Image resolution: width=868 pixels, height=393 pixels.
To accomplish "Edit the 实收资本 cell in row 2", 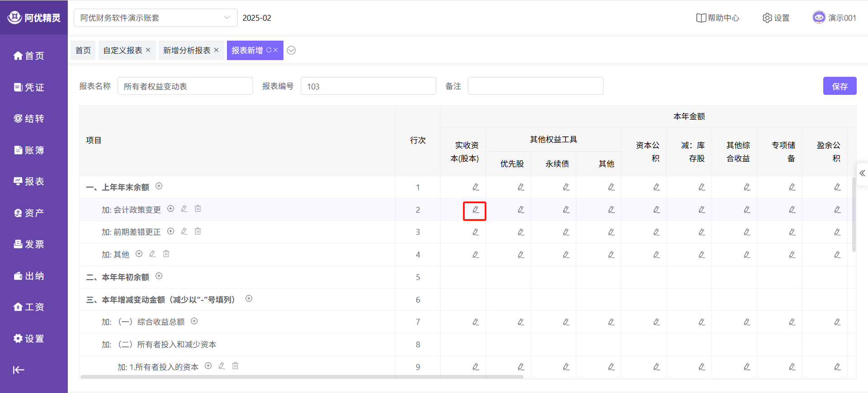I will click(x=475, y=210).
